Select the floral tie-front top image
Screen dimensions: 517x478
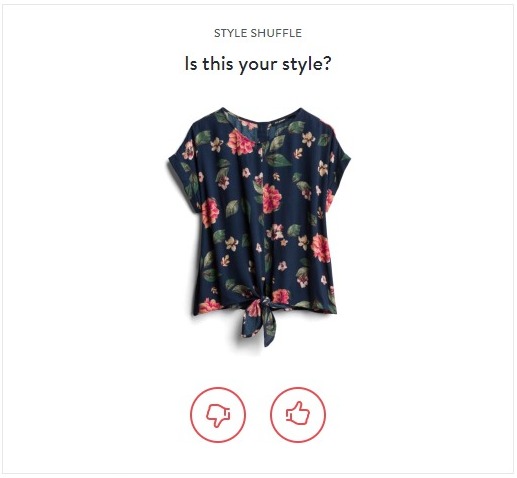259,227
